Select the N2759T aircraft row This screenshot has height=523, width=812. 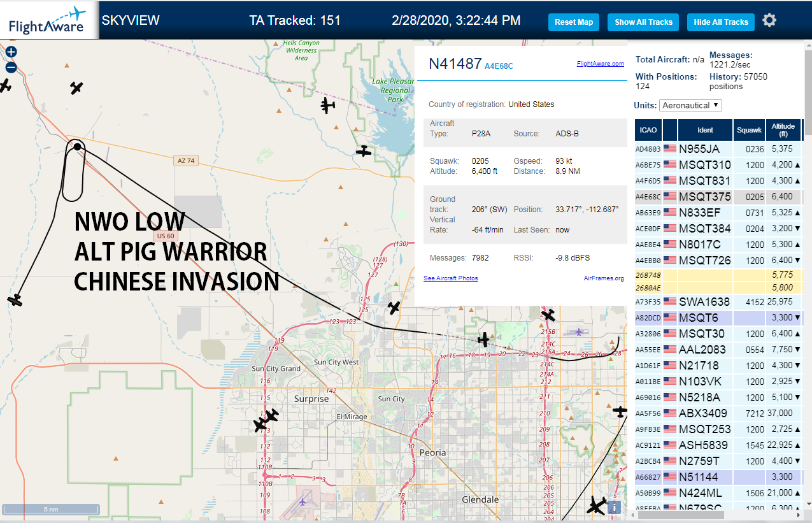pyautogui.click(x=718, y=461)
